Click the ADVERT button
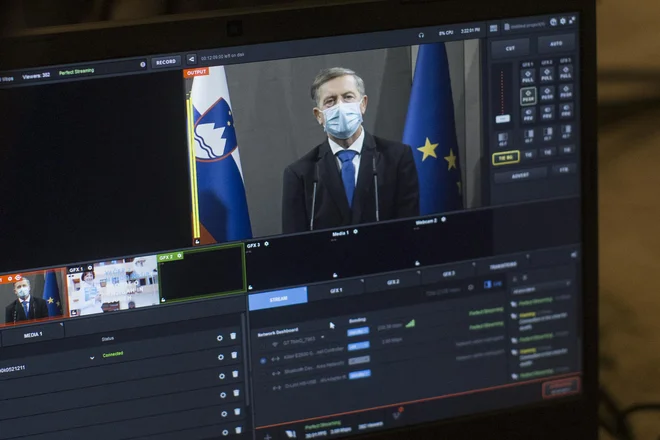This screenshot has height=440, width=660. coord(520,176)
